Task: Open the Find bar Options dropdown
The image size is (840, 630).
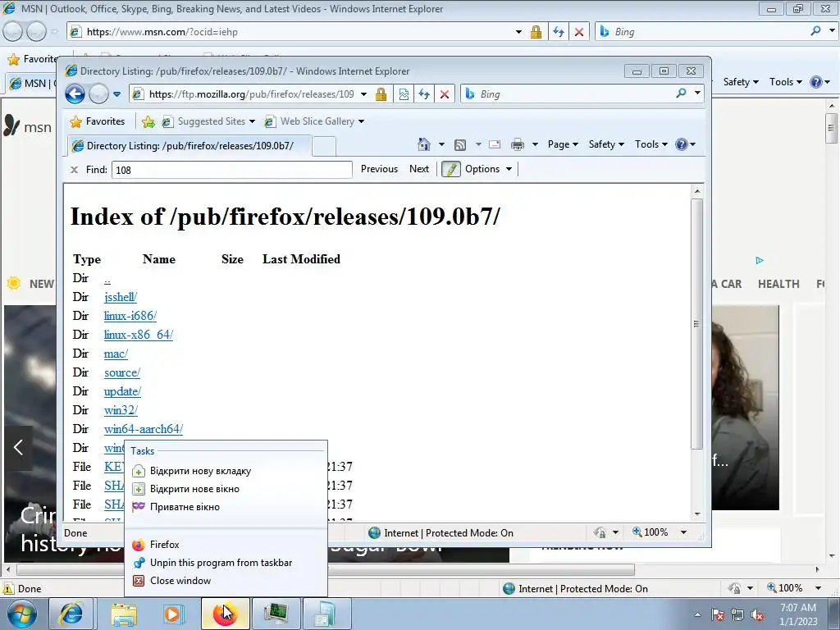Action: tap(489, 169)
